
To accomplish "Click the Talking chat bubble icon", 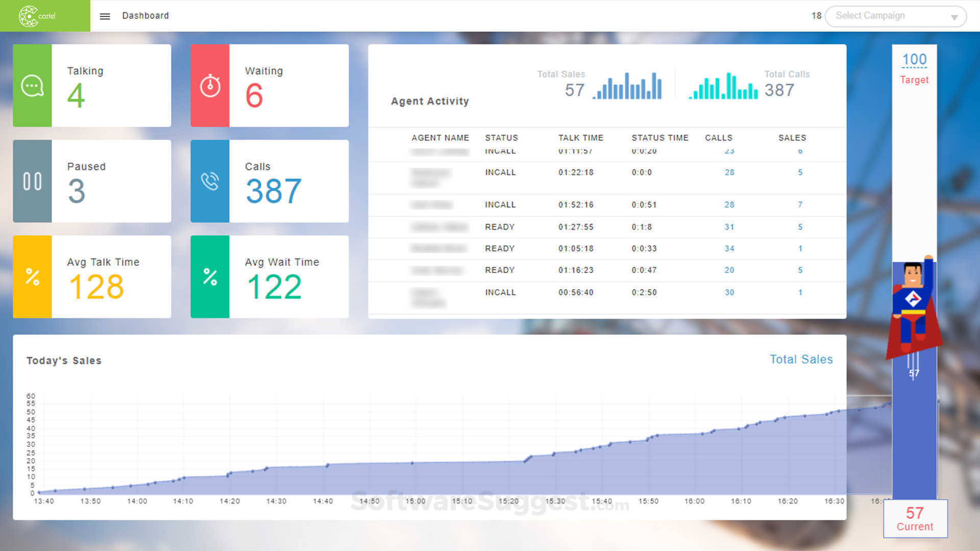I will pos(32,86).
